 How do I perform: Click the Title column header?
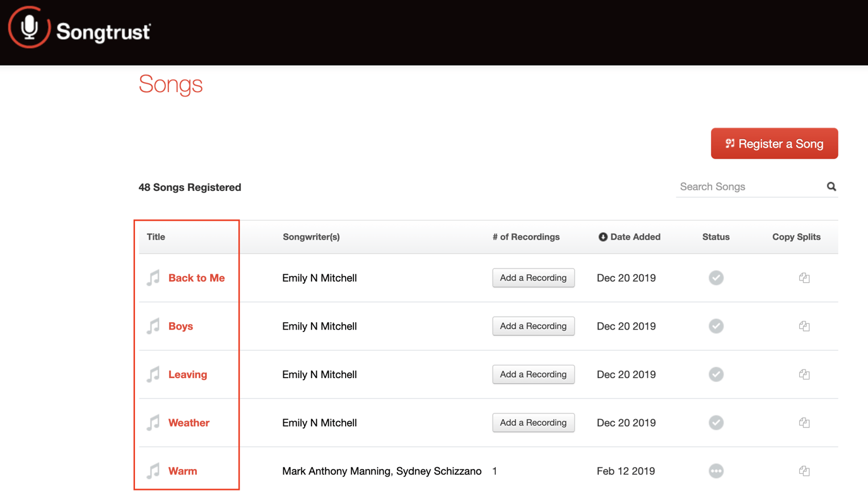156,237
